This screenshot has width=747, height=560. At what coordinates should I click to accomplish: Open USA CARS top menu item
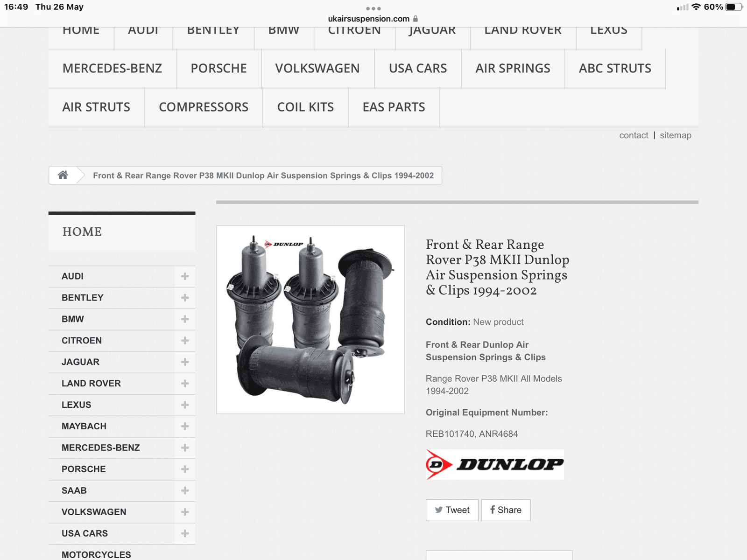(418, 69)
